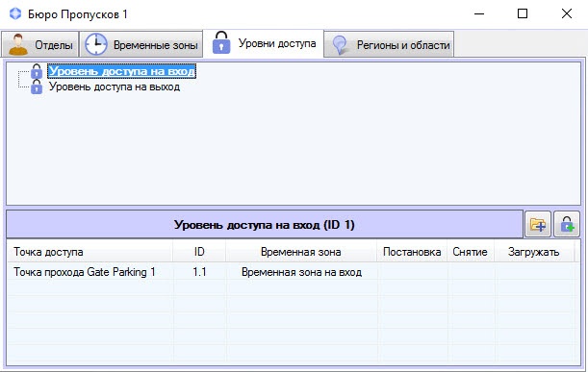Sort by Точка доступа column header
588x372 pixels.
pyautogui.click(x=89, y=252)
